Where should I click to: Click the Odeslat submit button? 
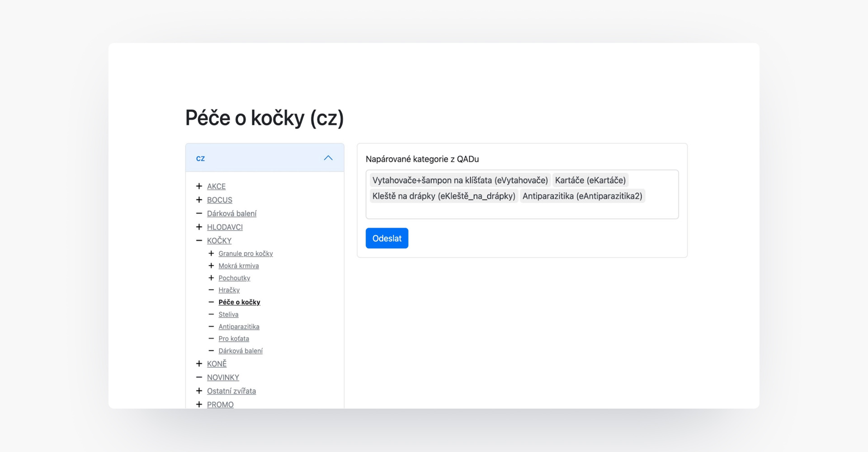pyautogui.click(x=387, y=238)
